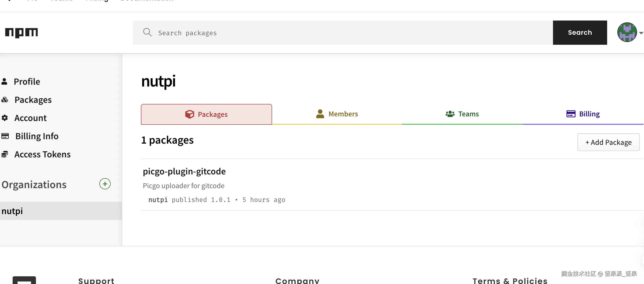Click the user avatar image
Viewport: 644px width, 284px height.
click(627, 32)
